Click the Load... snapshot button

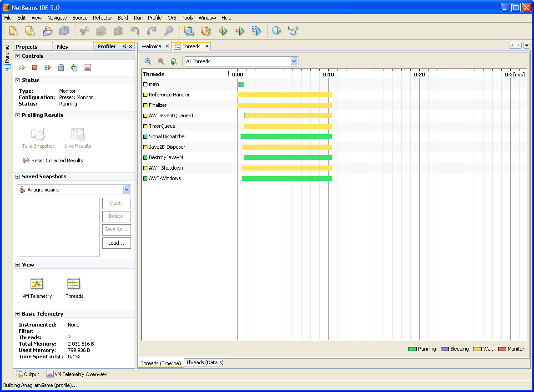[116, 243]
